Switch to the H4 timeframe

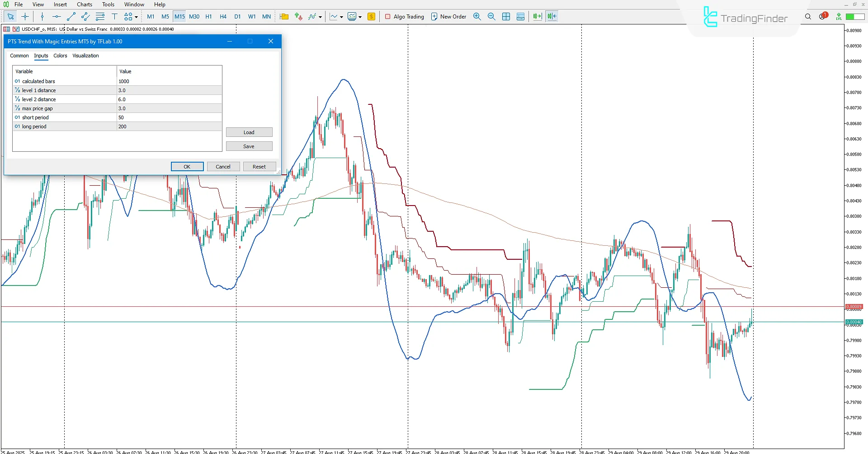(223, 17)
